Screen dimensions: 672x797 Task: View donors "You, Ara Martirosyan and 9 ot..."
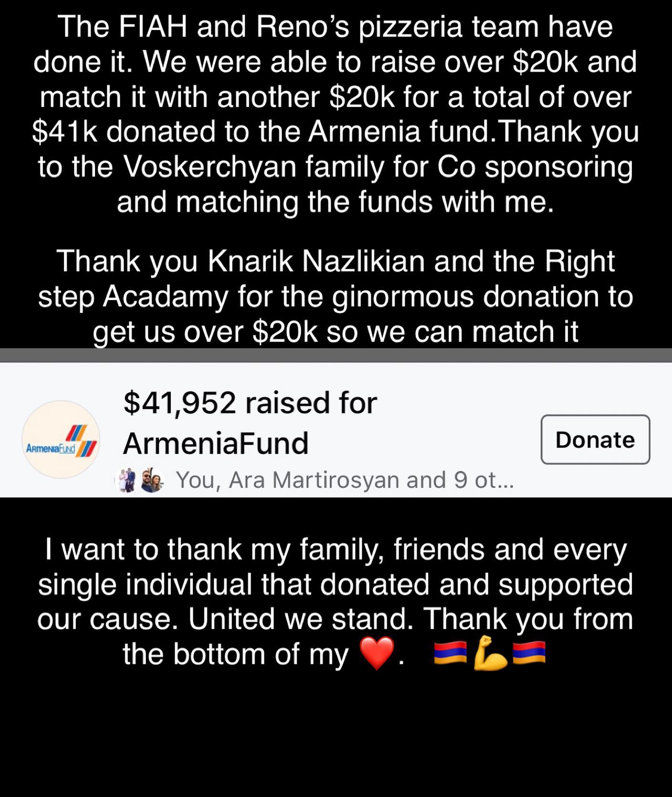pyautogui.click(x=345, y=480)
